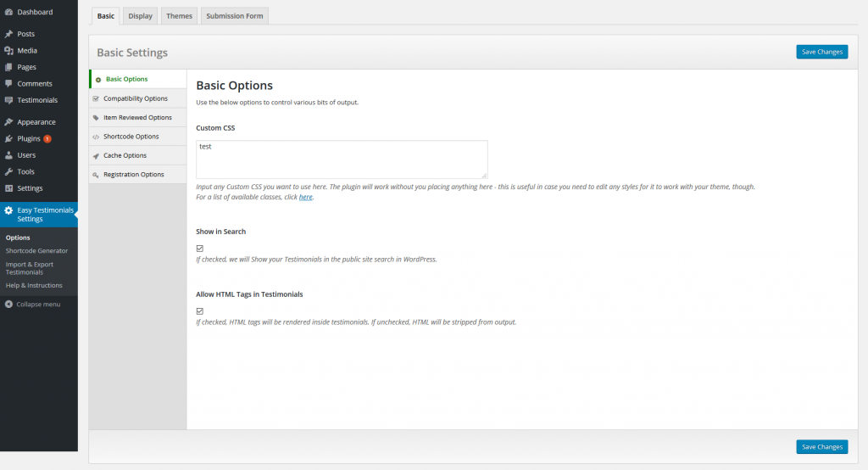Click the Comments speech bubble icon
This screenshot has height=470, width=868.
tap(8, 84)
